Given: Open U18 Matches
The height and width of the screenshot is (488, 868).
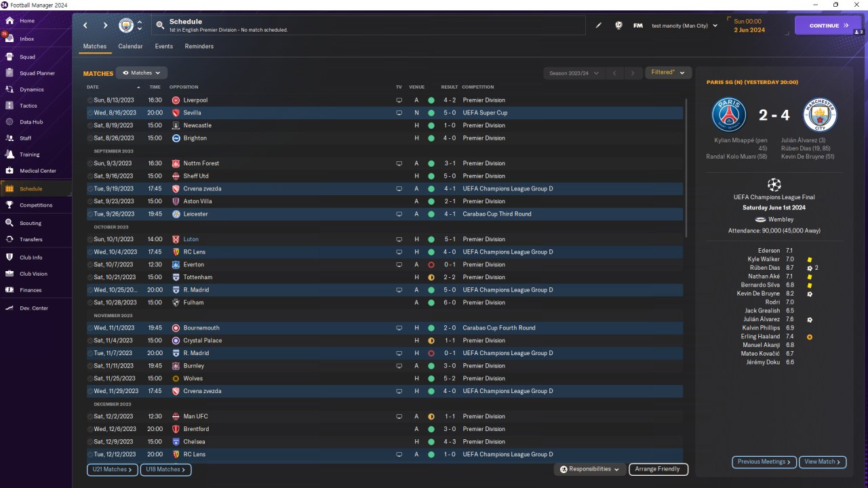Looking at the screenshot, I should tap(165, 469).
